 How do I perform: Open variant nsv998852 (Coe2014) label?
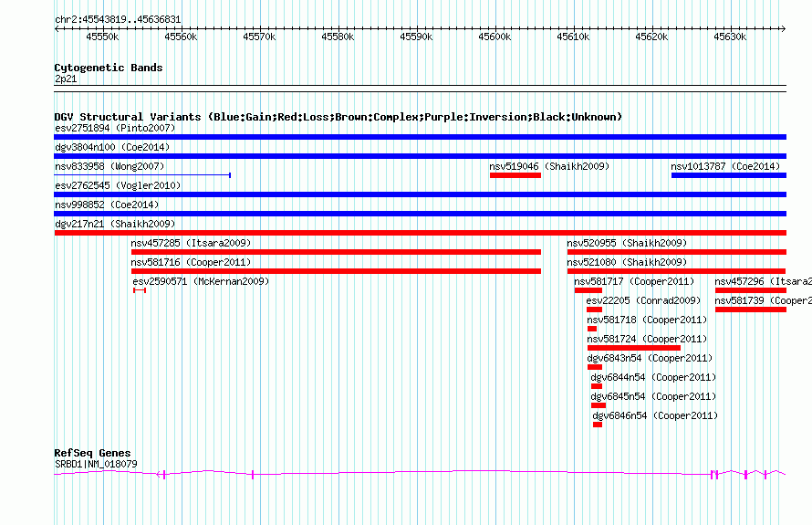(107, 205)
